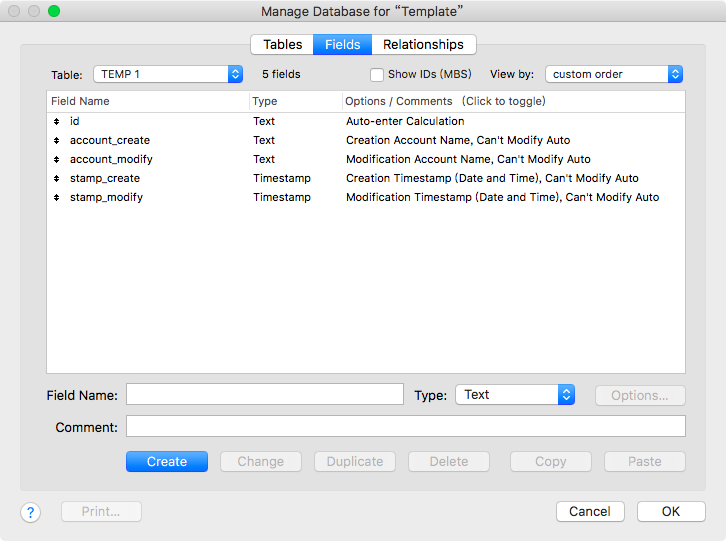Click the reorder handle for the id field
The height and width of the screenshot is (541, 726).
[56, 121]
